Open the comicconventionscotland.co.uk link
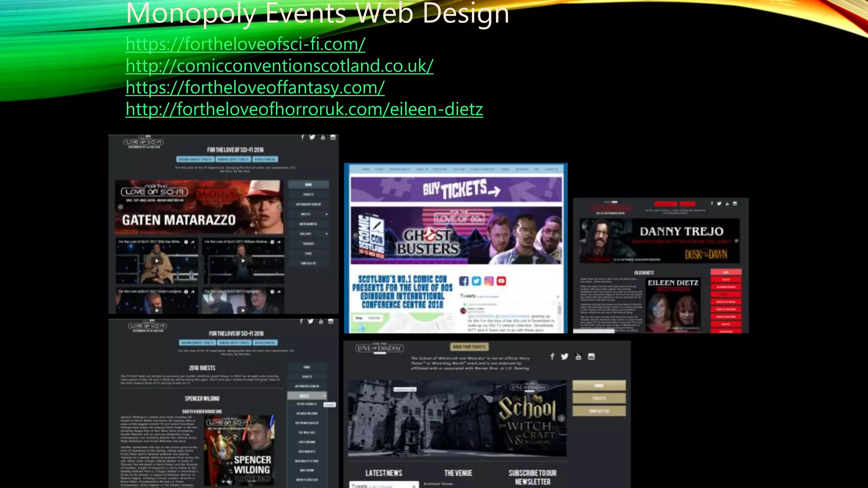 pyautogui.click(x=279, y=66)
